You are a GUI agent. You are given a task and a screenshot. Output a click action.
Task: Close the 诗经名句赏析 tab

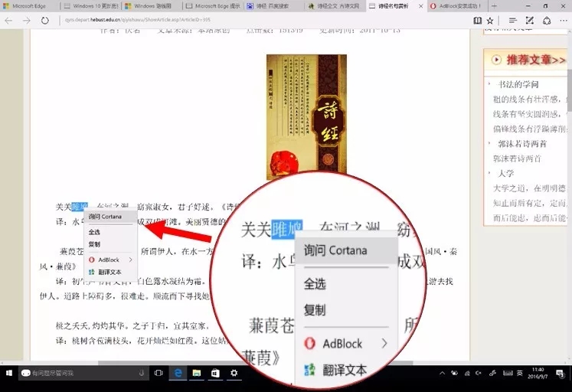point(420,6)
